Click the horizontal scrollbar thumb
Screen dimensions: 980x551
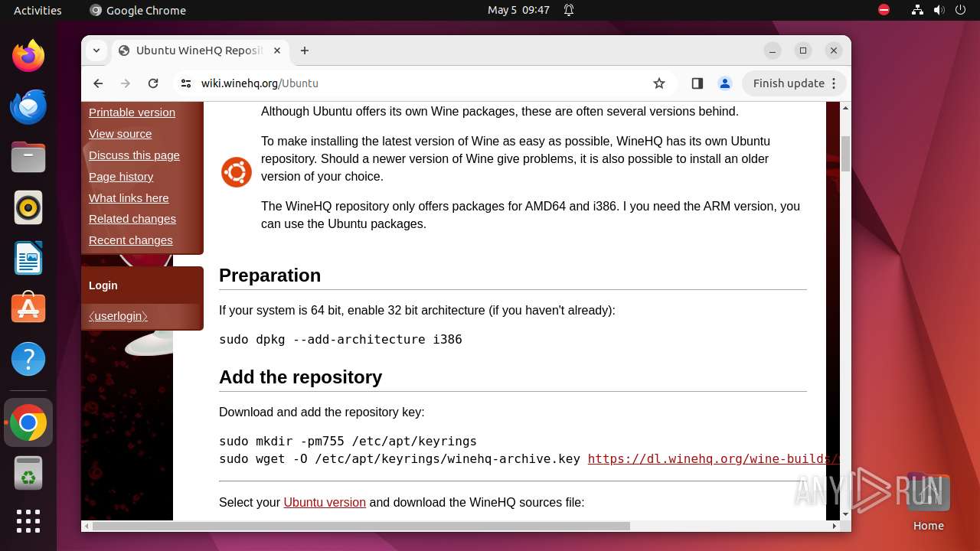[x=361, y=527]
